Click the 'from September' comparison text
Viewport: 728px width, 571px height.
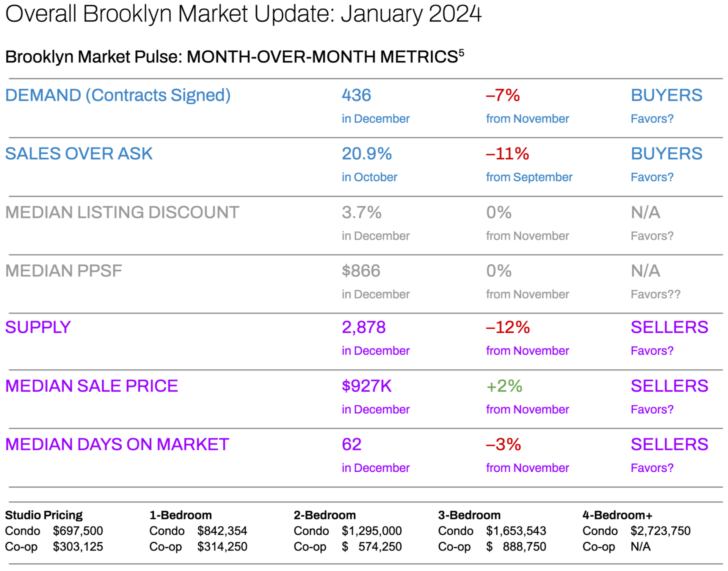point(529,177)
